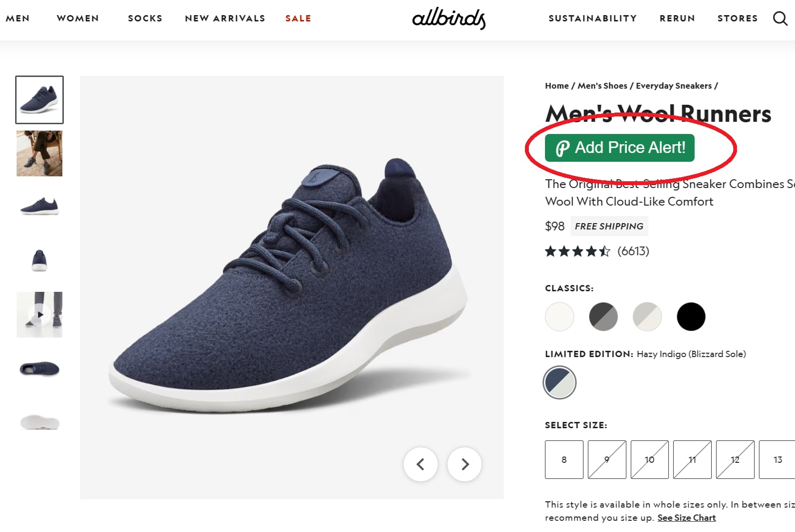Image resolution: width=795 pixels, height=532 pixels.
Task: Open See Size Chart
Action: [686, 517]
